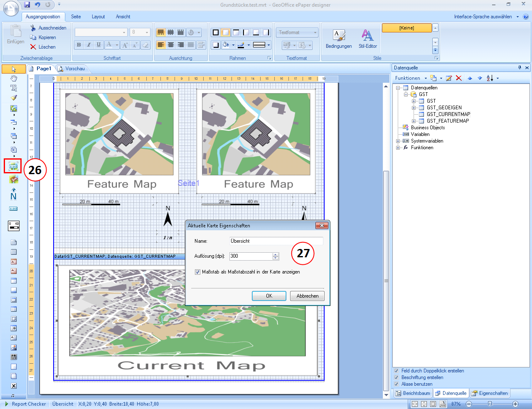
Task: Select the hand pan tool
Action: [x=14, y=78]
